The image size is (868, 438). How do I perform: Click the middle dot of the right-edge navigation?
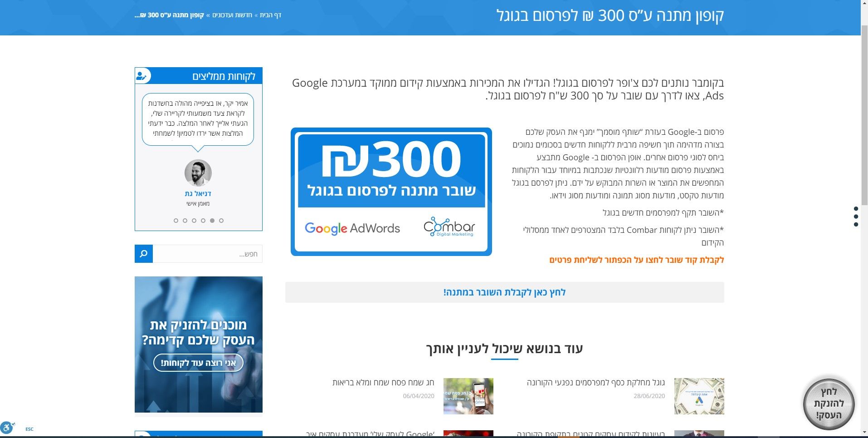856,216
